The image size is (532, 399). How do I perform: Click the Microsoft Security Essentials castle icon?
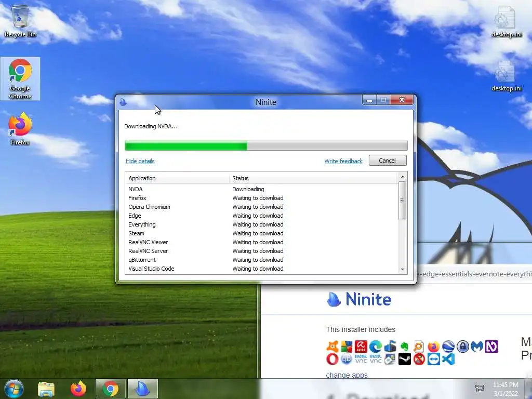tap(390, 347)
